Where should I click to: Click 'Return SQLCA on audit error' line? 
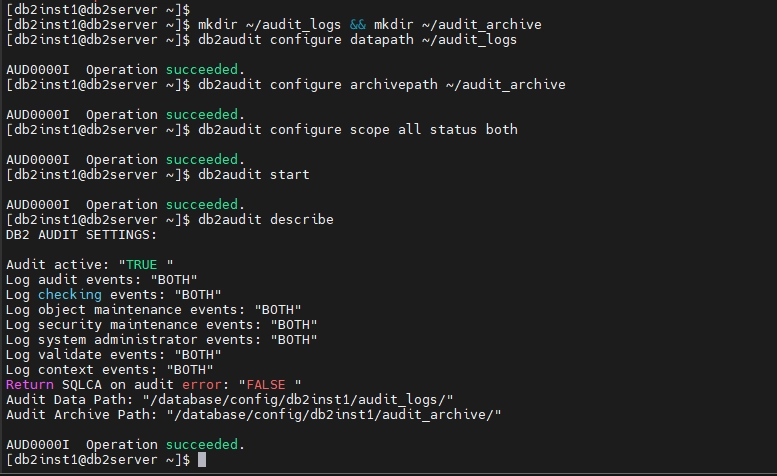tap(154, 385)
